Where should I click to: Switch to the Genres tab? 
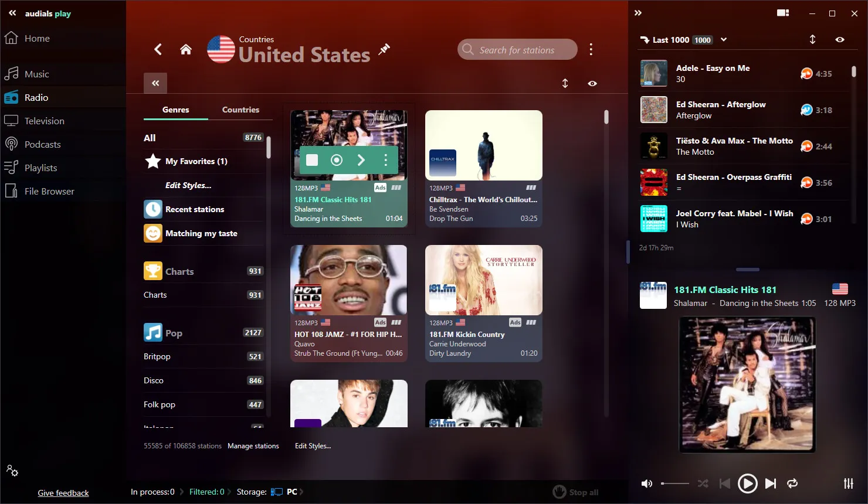(176, 110)
